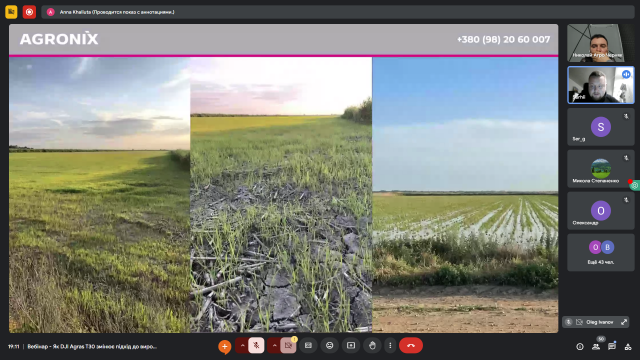The width and height of the screenshot is (640, 360).
Task: Select the Микола Степаненко participant tile
Action: pyautogui.click(x=601, y=169)
